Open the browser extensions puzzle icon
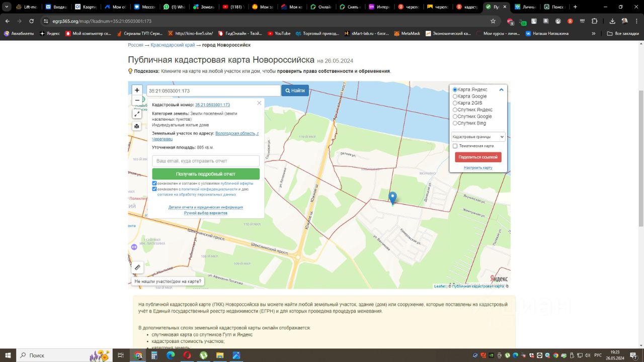 595,21
